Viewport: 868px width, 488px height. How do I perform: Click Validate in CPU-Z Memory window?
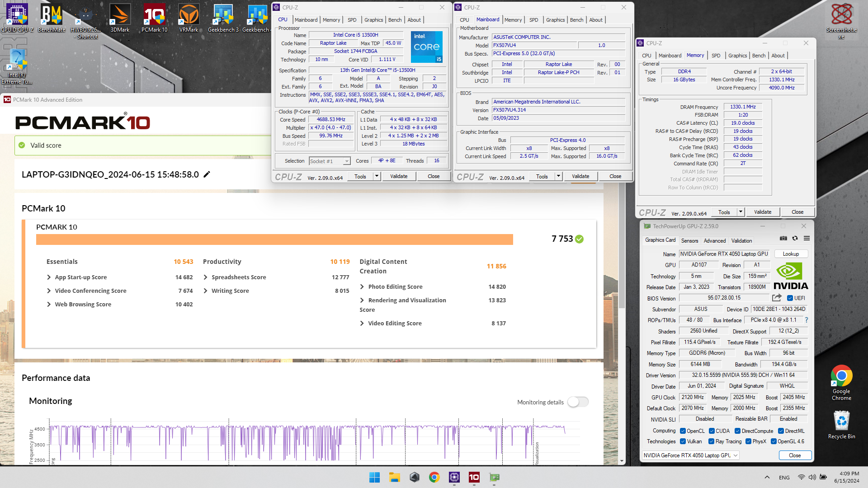(x=763, y=212)
